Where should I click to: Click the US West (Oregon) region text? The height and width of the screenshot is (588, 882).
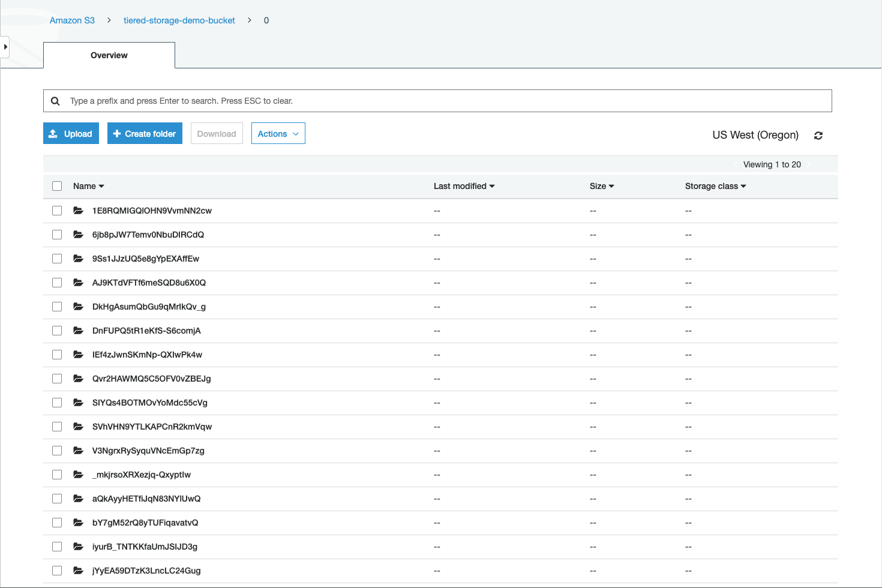(x=755, y=135)
